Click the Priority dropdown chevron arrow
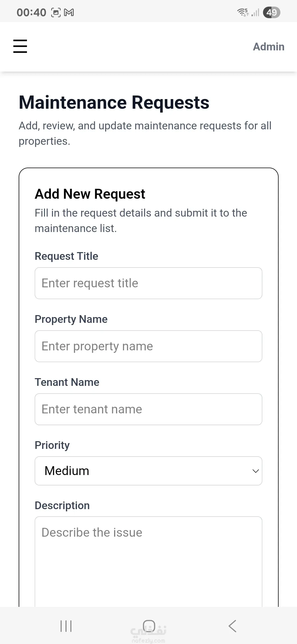 coord(255,471)
